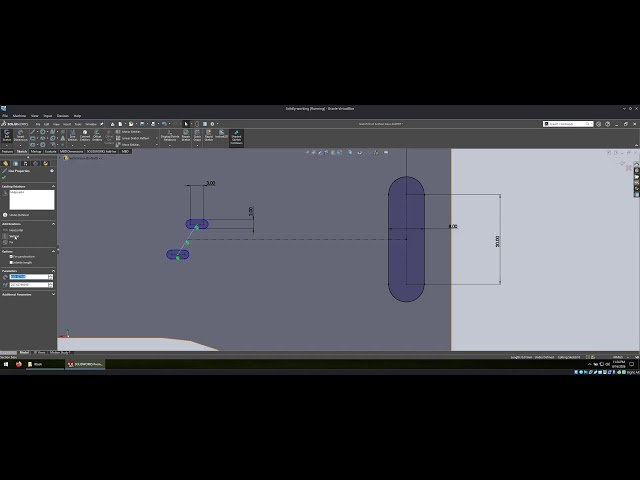The image size is (640, 480).
Task: Open the FeatureManager design tree tab
Action: point(5,163)
